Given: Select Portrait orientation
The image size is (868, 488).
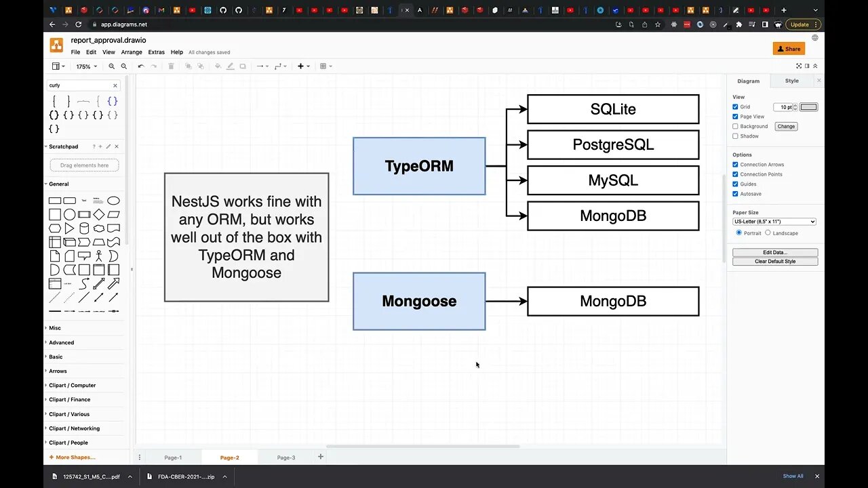Looking at the screenshot, I should pos(739,232).
